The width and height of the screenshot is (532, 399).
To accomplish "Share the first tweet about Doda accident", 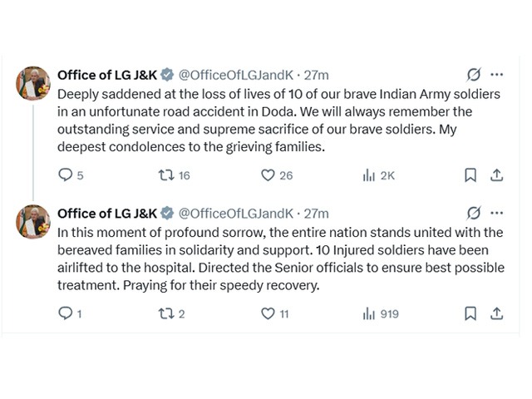I will pos(497,175).
